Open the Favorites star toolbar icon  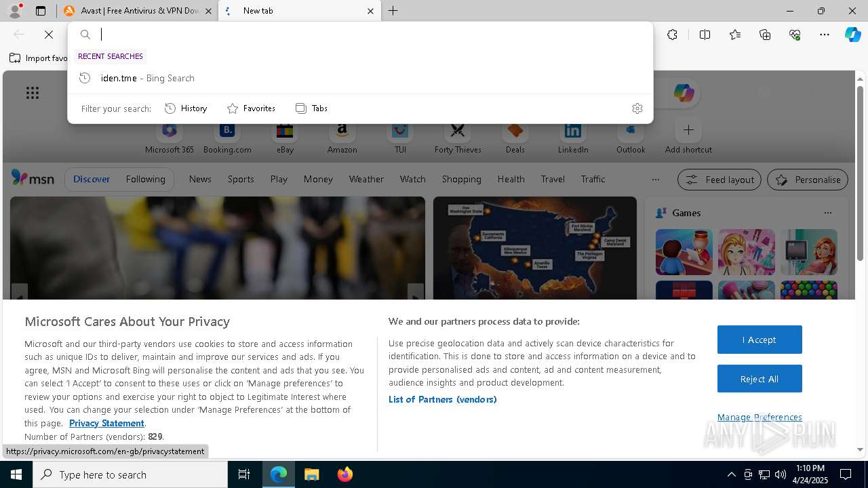pos(735,35)
